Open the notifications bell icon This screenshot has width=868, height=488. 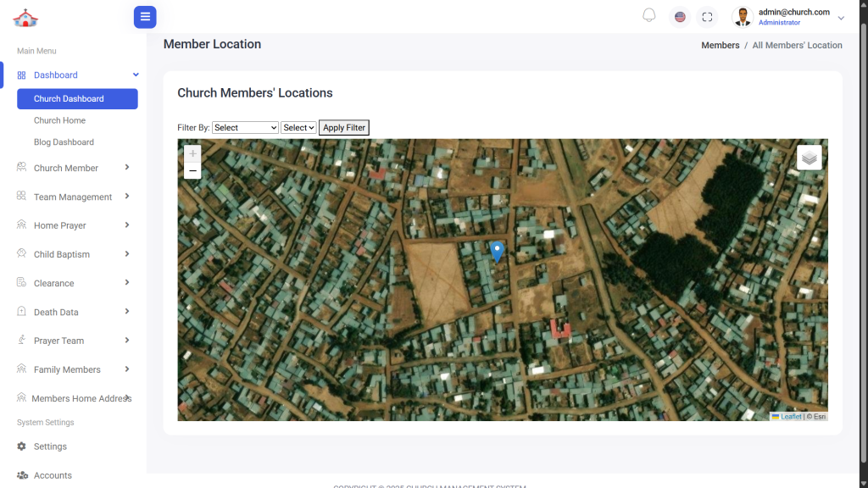(649, 16)
